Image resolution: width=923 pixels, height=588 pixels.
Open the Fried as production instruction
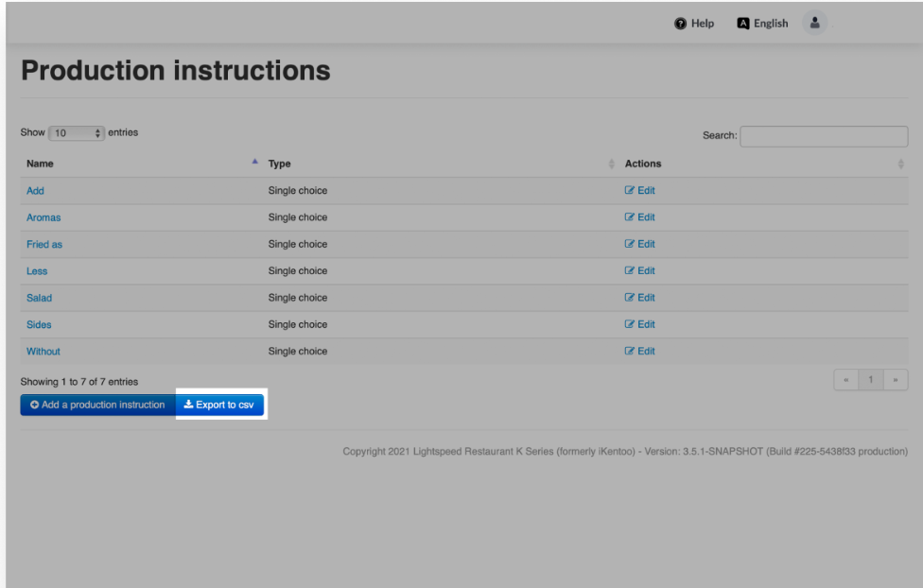44,244
